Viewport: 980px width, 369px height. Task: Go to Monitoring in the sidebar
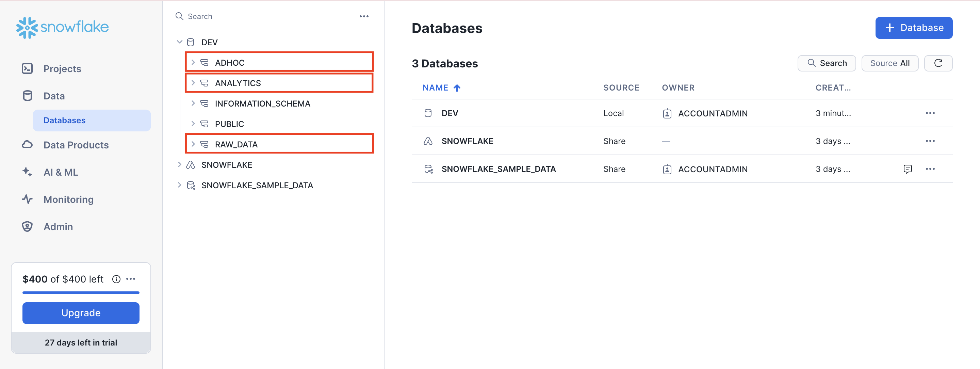click(x=68, y=199)
